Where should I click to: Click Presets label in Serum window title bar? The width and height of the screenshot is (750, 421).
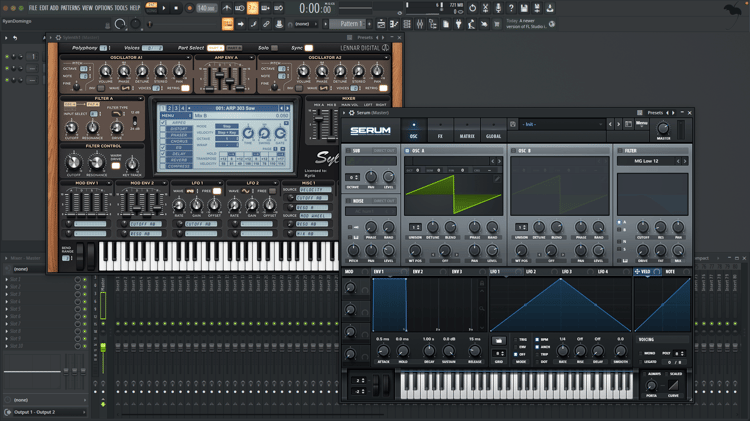[655, 113]
